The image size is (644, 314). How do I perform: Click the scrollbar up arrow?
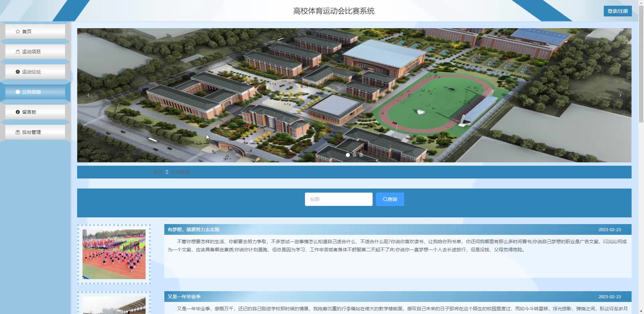coord(641,2)
